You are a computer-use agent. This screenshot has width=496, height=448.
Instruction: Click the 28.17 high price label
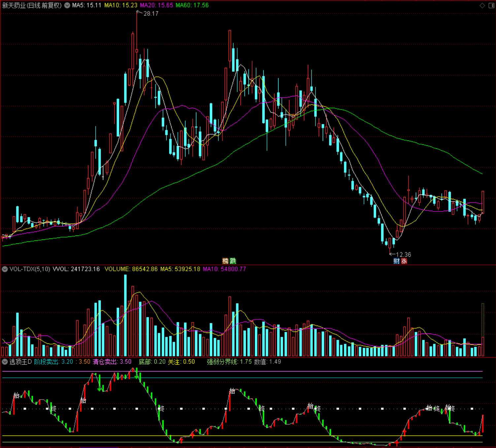click(151, 14)
